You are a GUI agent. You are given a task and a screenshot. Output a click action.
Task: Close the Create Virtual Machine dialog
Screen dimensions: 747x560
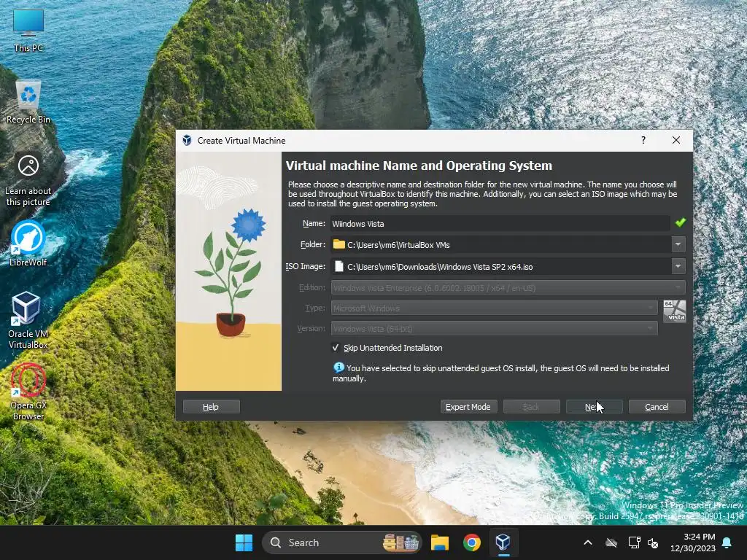pos(676,140)
